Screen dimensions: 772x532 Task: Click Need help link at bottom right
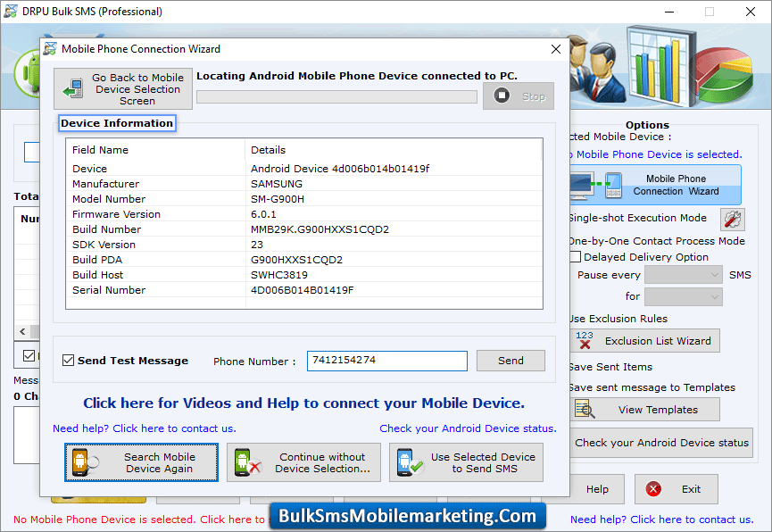pos(661,520)
